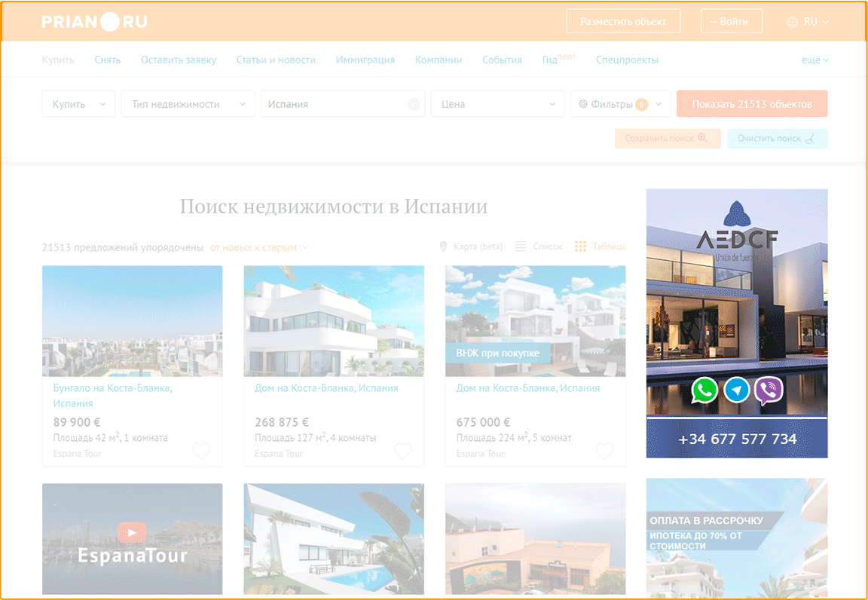This screenshot has height=600, width=868.
Task: Switch to Карта (beta) map view
Action: 471,246
